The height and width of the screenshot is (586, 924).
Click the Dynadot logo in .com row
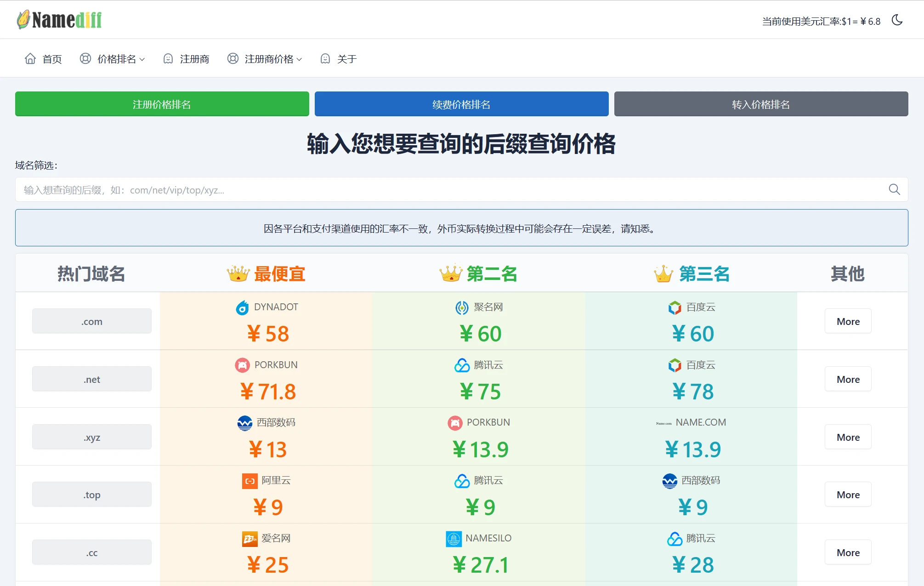242,307
